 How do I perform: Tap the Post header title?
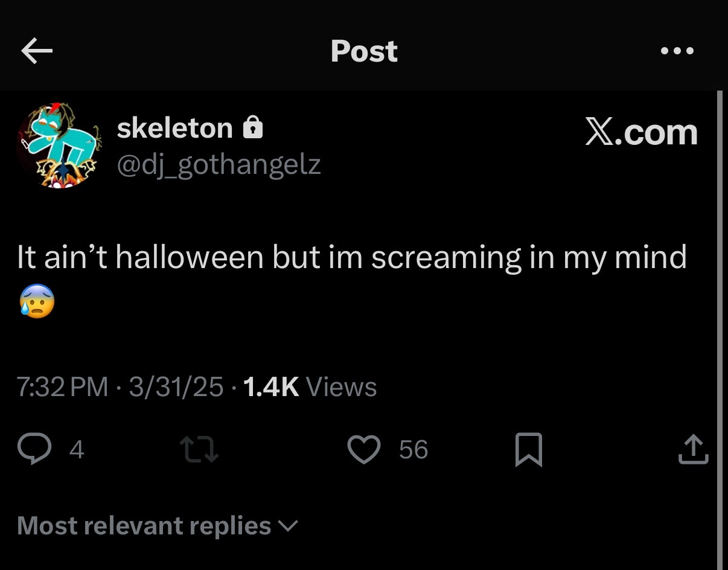coord(364,51)
